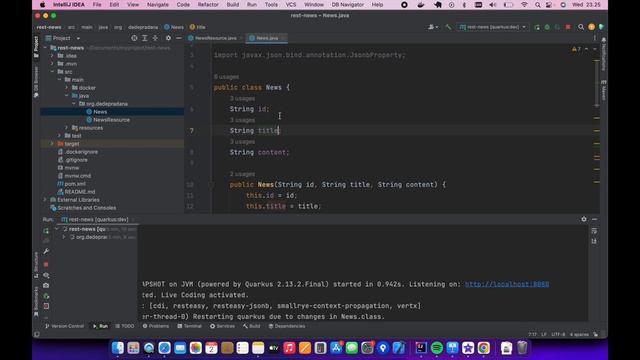The height and width of the screenshot is (360, 640).
Task: Open the Problems tool window tab
Action: click(156, 326)
